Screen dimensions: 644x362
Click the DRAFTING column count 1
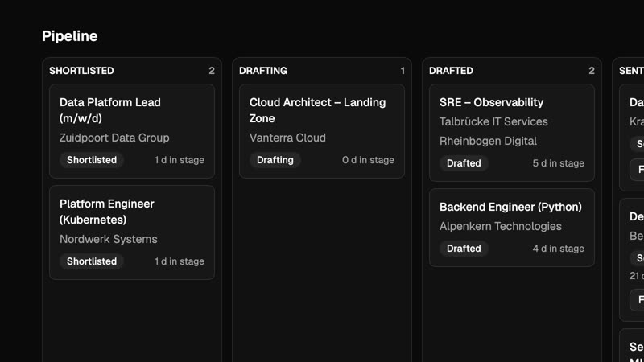point(402,71)
